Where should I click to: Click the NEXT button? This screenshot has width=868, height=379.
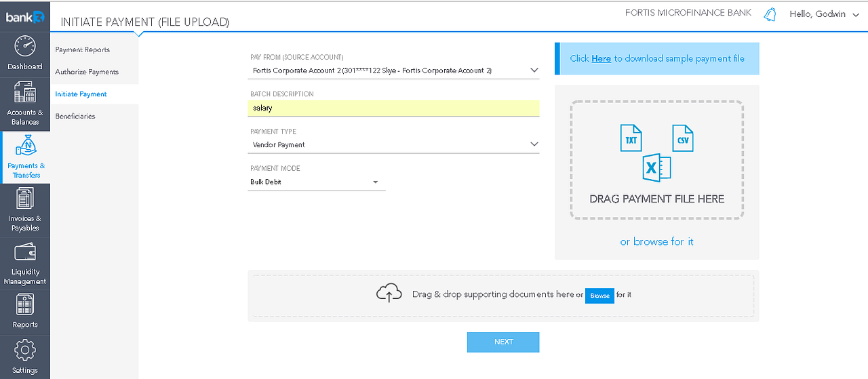[503, 342]
